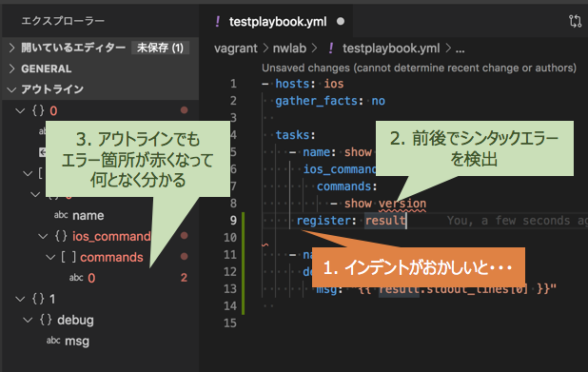Viewport: 588px width, 372px height.
Task: Click testplaybook.yml in the breadcrumb
Action: click(391, 49)
